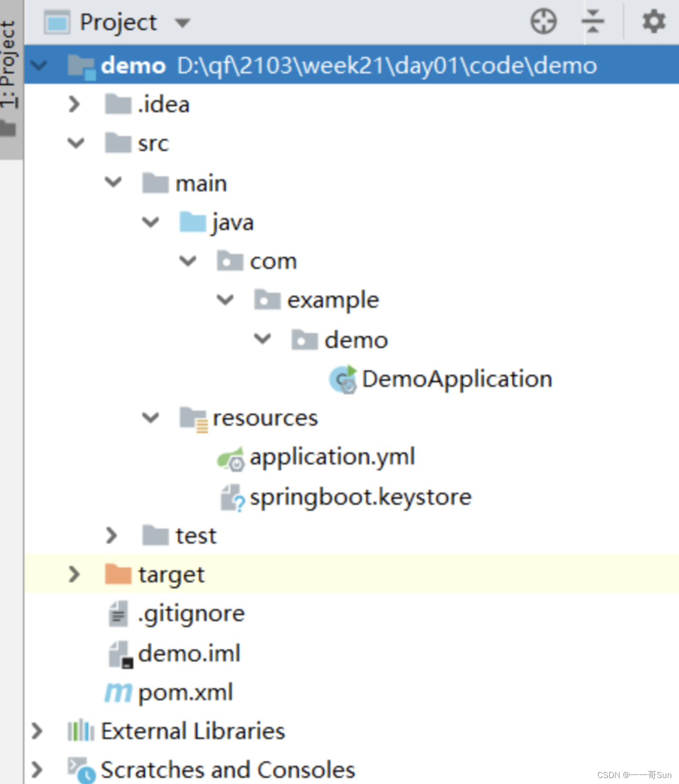Expand External Libraries node
The width and height of the screenshot is (679, 784).
(x=37, y=731)
